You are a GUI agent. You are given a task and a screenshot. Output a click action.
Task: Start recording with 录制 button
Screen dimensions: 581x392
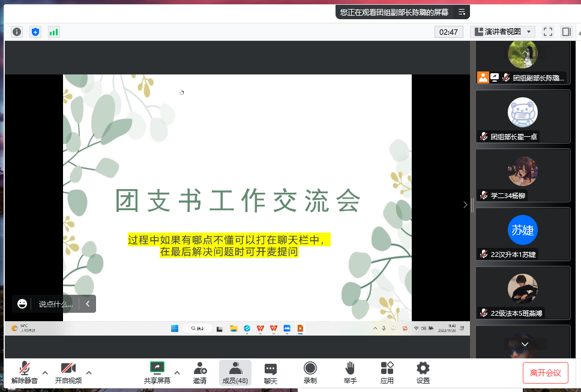pyautogui.click(x=310, y=372)
